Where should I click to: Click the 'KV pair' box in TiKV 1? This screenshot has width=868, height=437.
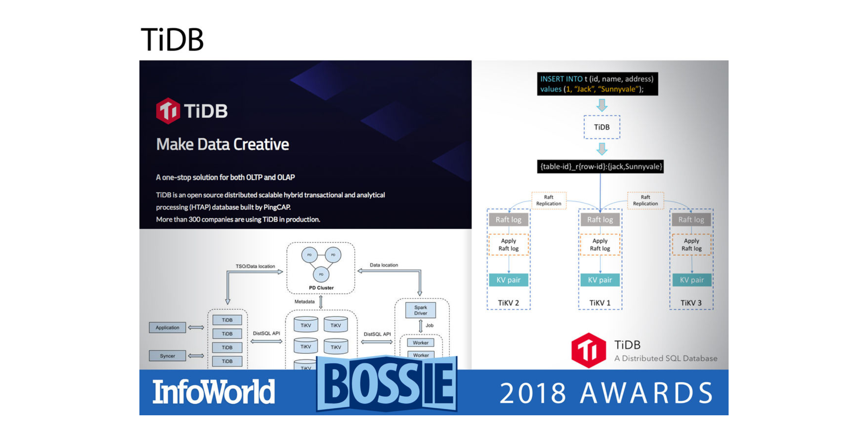coord(600,280)
